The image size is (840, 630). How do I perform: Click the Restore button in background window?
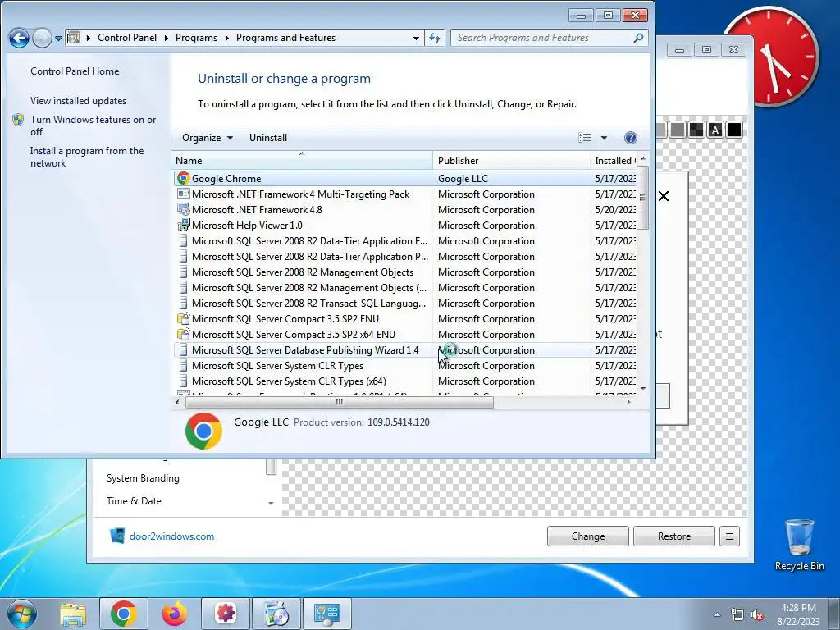(x=674, y=536)
